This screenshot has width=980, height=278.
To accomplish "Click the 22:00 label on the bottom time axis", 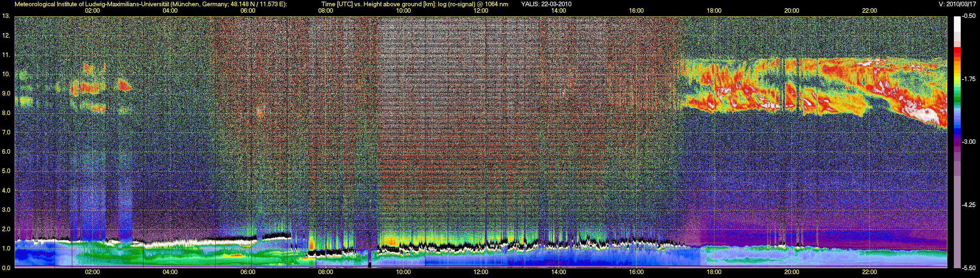I will pos(869,272).
